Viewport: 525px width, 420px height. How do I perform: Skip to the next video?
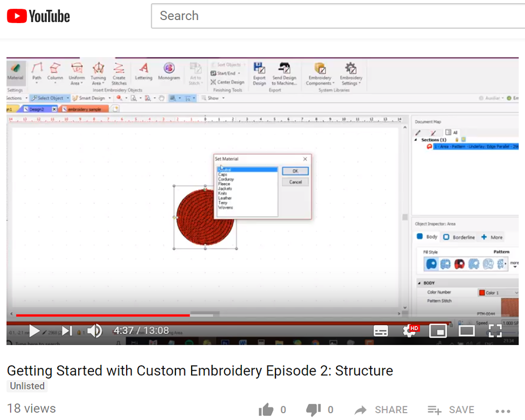(67, 331)
